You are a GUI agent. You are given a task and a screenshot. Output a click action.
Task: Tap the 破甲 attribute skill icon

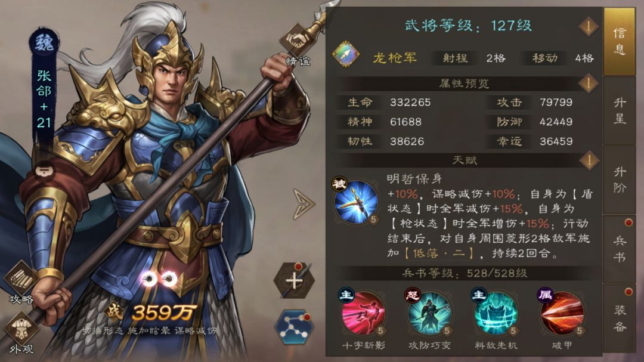(562, 313)
